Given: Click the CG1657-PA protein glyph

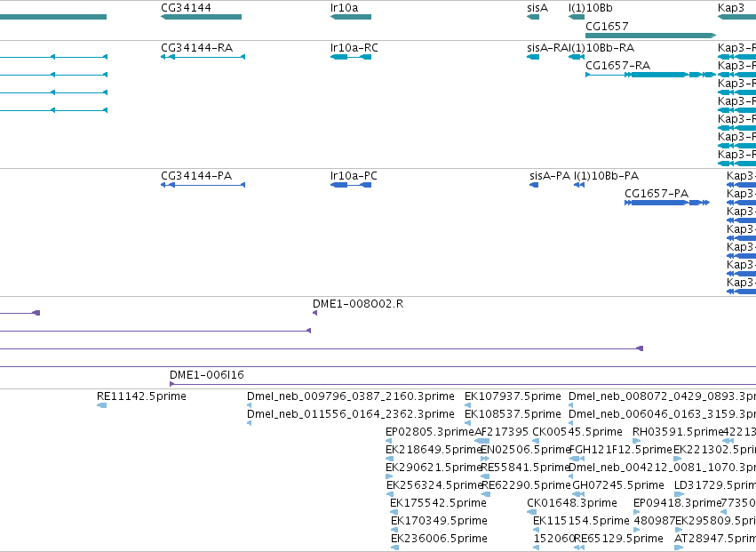Looking at the screenshot, I should [x=667, y=203].
